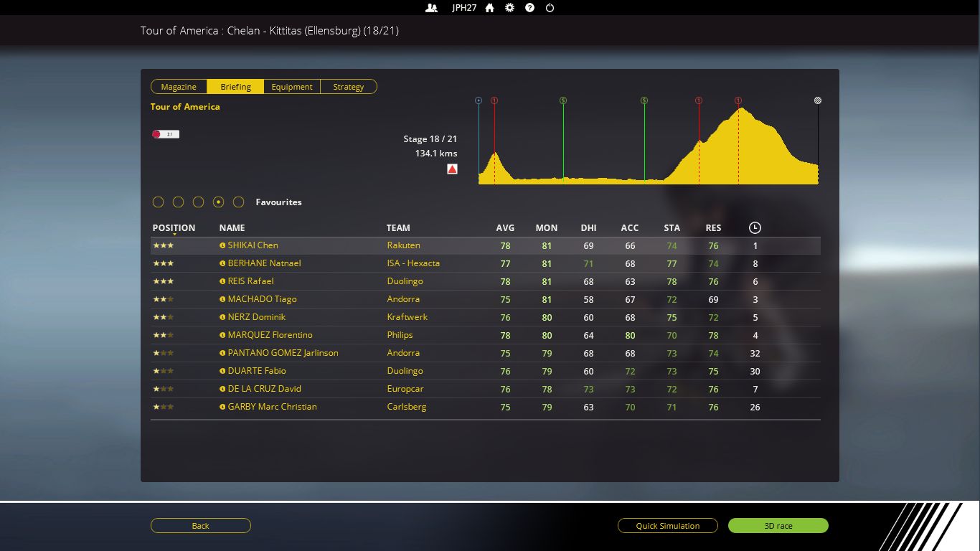Screen dimensions: 980x551
Task: Open the multiplayer friends icon
Action: point(431,8)
